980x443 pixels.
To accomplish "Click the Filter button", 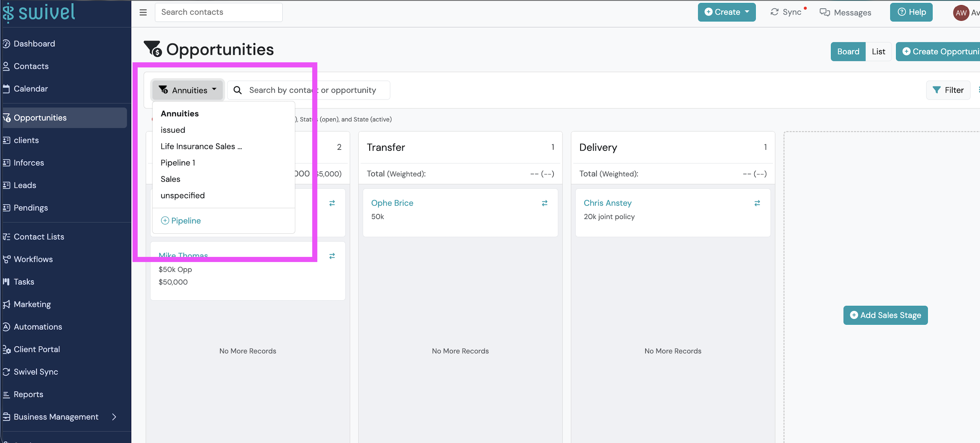I will (948, 90).
